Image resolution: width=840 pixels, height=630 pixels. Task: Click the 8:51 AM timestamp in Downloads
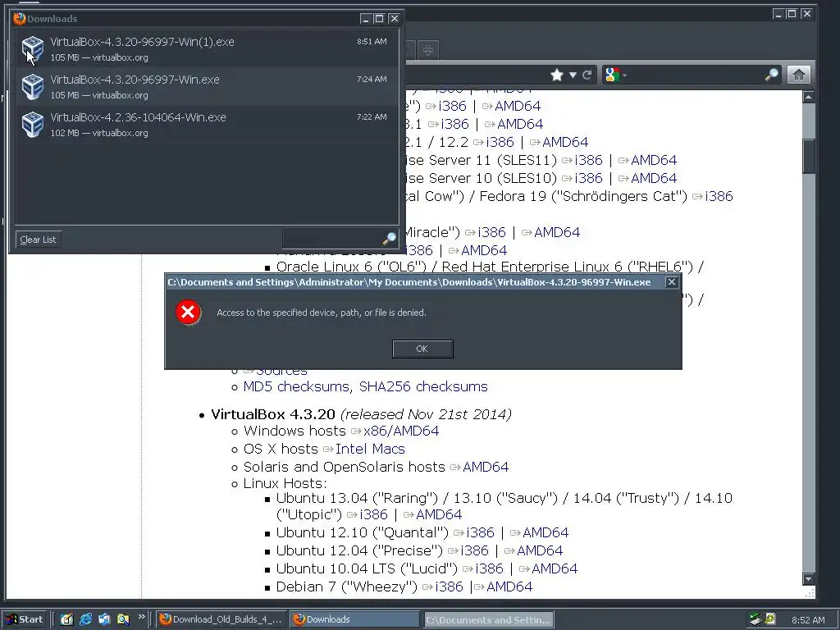372,41
